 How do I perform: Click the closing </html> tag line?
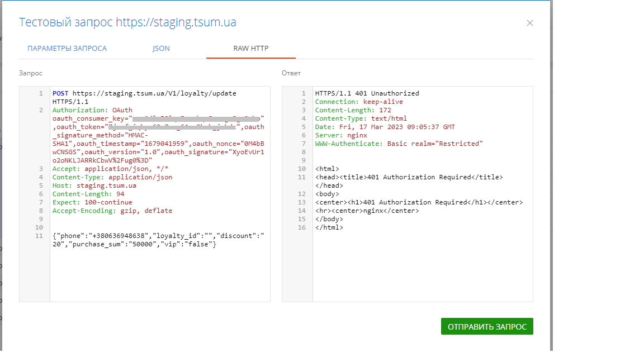tap(329, 227)
